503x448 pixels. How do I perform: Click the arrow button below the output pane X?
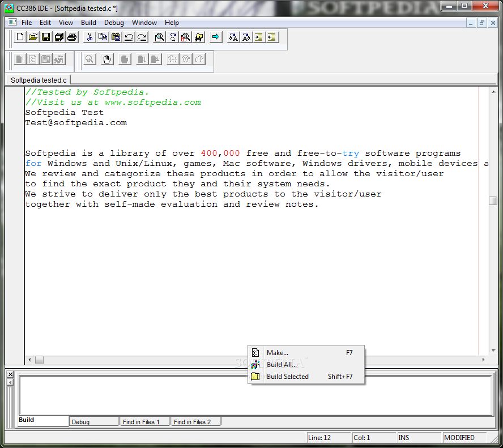click(x=10, y=382)
